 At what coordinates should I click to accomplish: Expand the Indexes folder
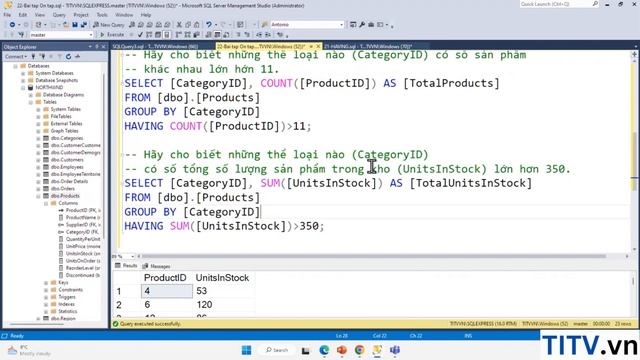point(46,304)
